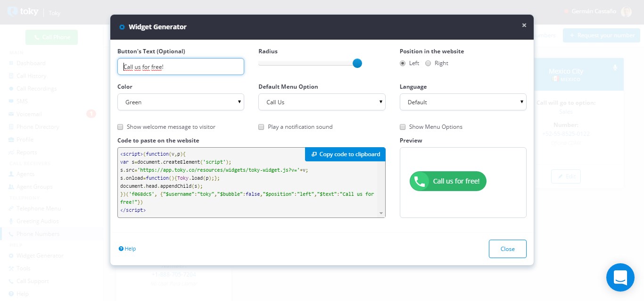Image resolution: width=644 pixels, height=301 pixels.
Task: Open Tools in the sidebar
Action: coord(24,268)
